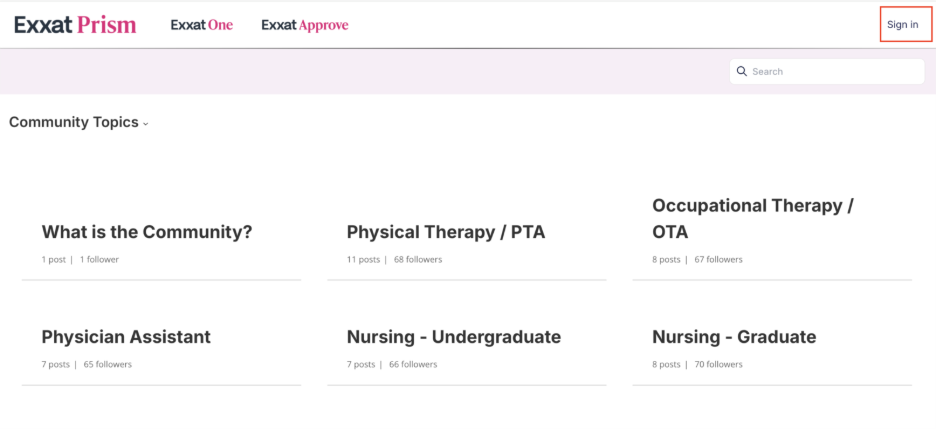This screenshot has width=936, height=429.
Task: Click 66 followers under Nursing - Undergraduate
Action: click(x=413, y=365)
